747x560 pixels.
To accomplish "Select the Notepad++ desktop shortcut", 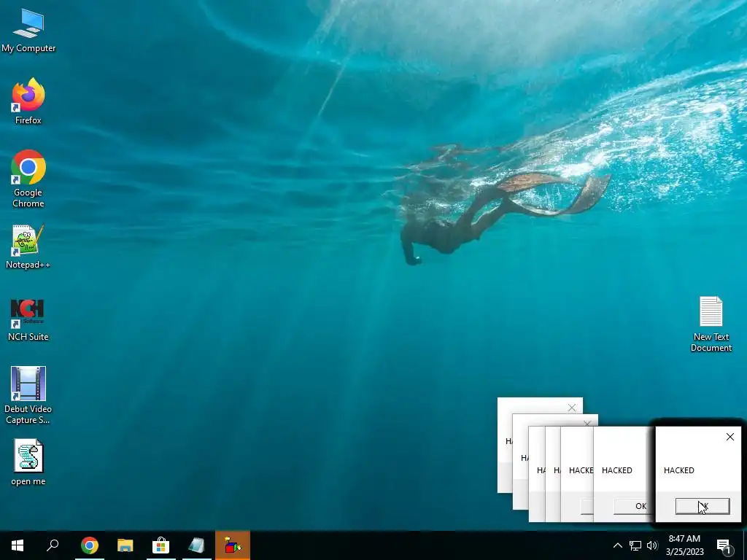I will point(28,247).
